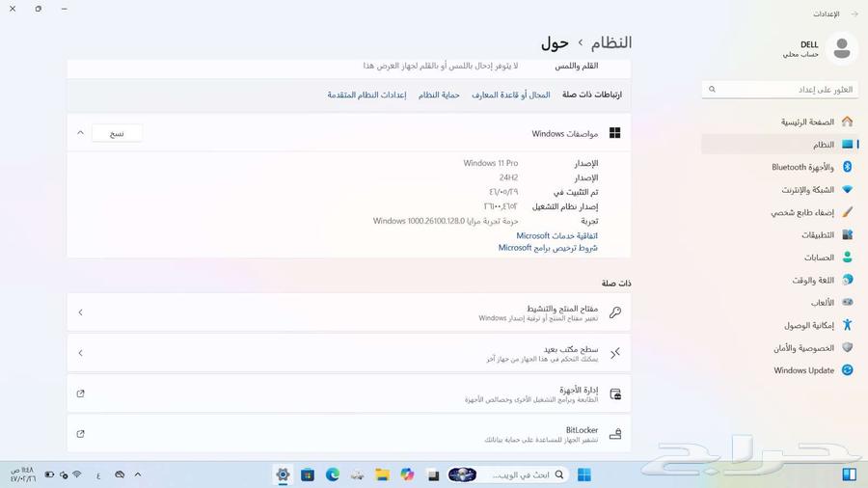Click the Wi-Fi tray icon

pyautogui.click(x=77, y=474)
